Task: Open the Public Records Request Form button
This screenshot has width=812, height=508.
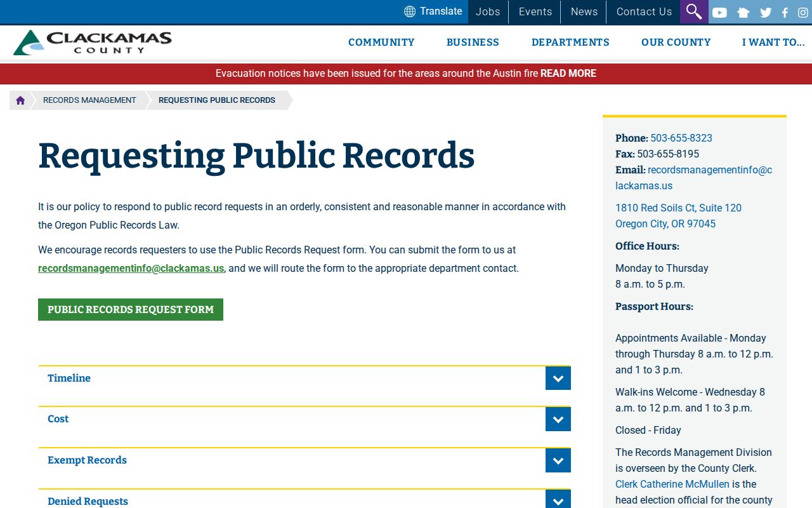Action: (131, 310)
